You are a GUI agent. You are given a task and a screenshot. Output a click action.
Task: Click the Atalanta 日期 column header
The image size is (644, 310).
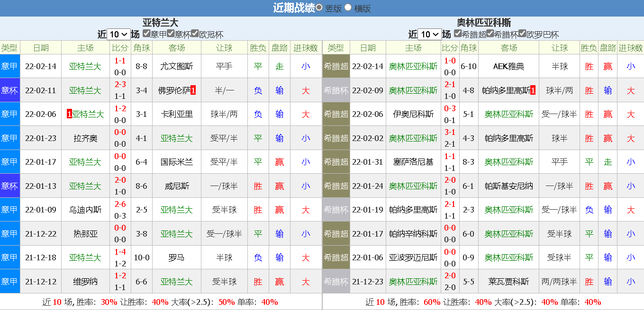point(41,47)
